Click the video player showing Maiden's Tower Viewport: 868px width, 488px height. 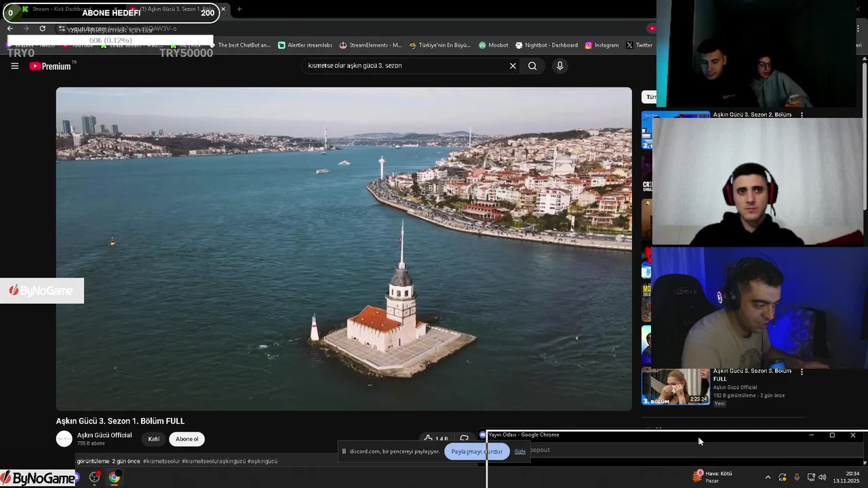pyautogui.click(x=344, y=249)
